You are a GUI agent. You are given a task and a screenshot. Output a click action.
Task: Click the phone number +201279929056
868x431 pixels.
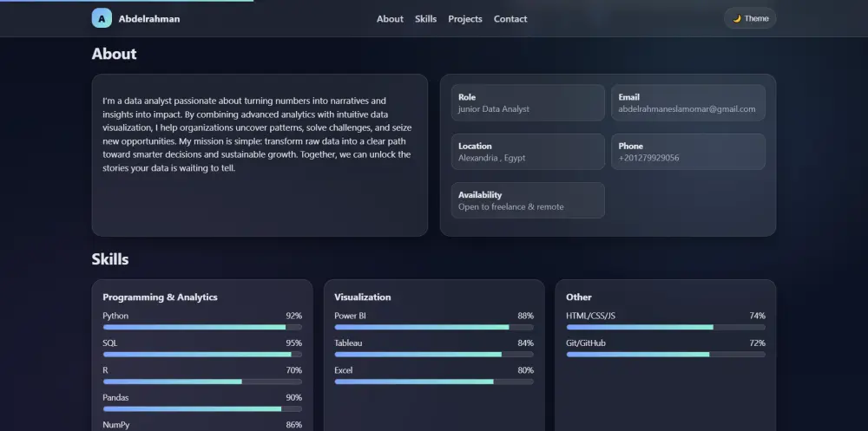click(648, 158)
